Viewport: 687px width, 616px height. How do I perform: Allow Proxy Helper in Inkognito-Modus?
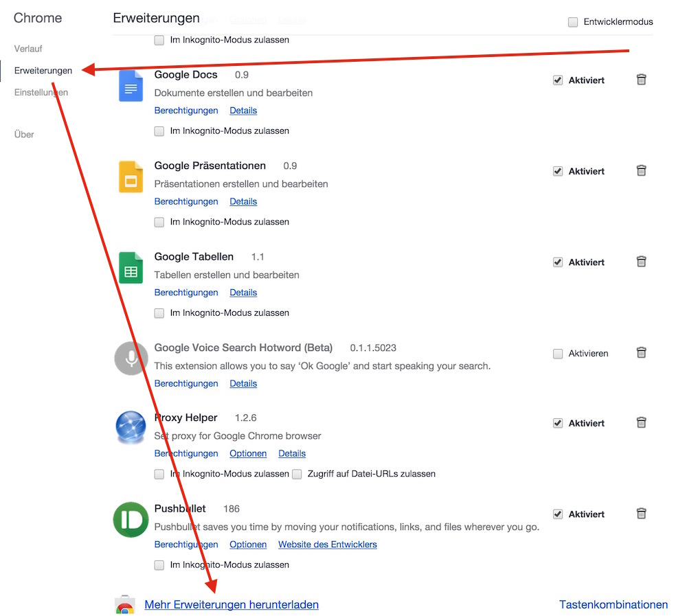tap(159, 474)
